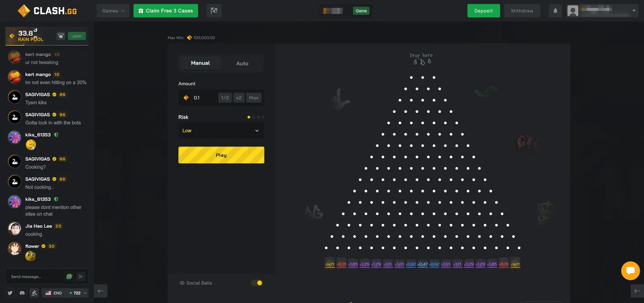Click the send message arrow icon
The width and height of the screenshot is (644, 303).
pyautogui.click(x=80, y=276)
